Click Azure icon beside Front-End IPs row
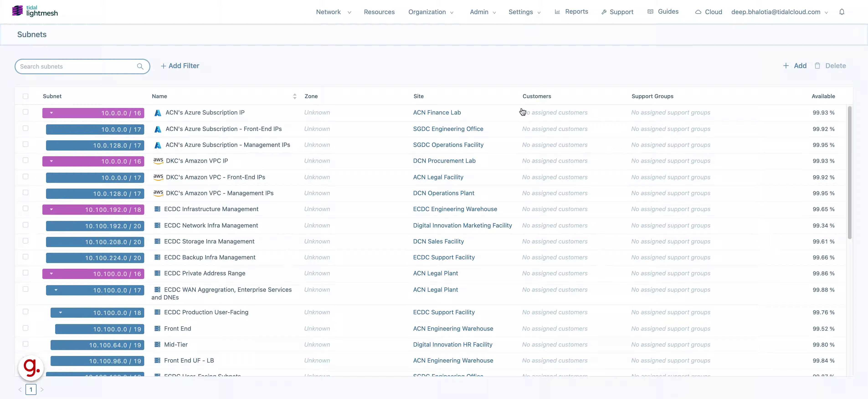The width and height of the screenshot is (868, 399). tap(157, 129)
